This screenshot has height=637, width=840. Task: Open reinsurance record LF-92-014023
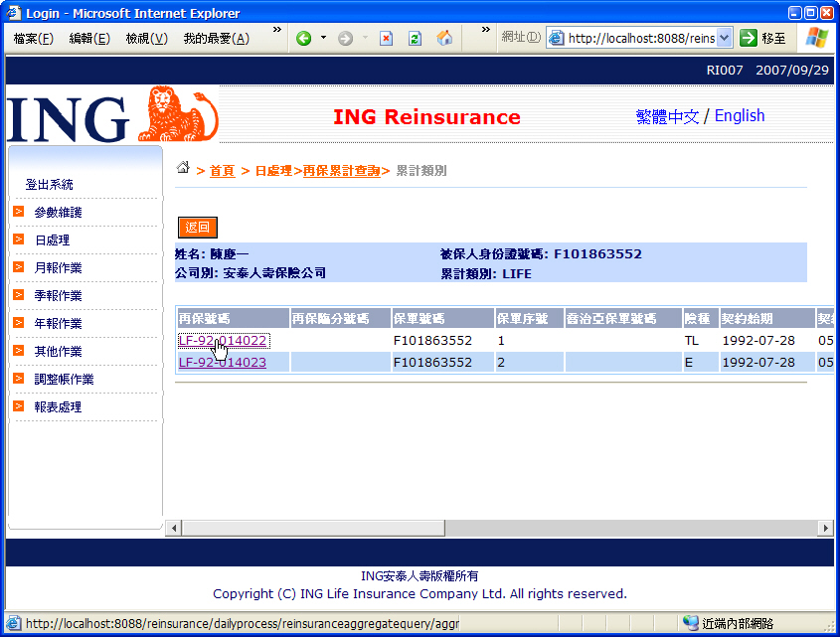[223, 363]
